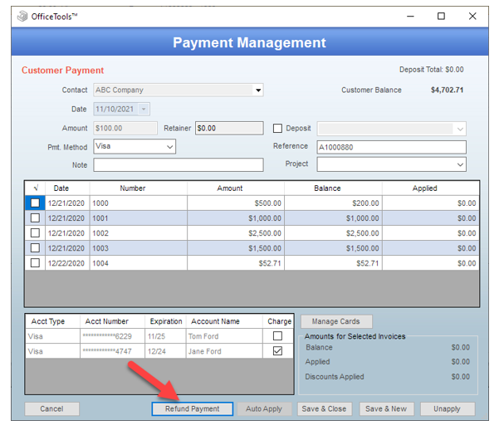Select invoice number 1000 cell
504x440 pixels.
point(138,203)
